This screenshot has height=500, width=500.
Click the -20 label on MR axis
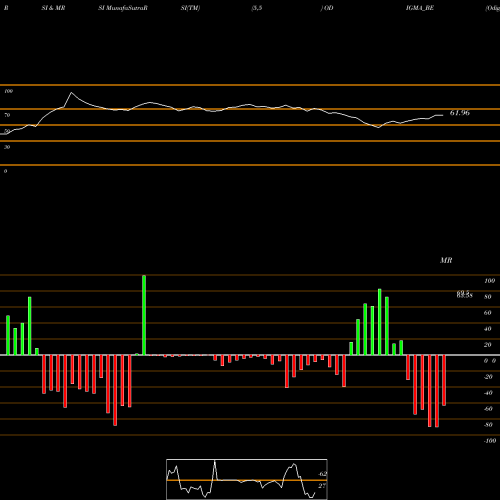(x=488, y=377)
